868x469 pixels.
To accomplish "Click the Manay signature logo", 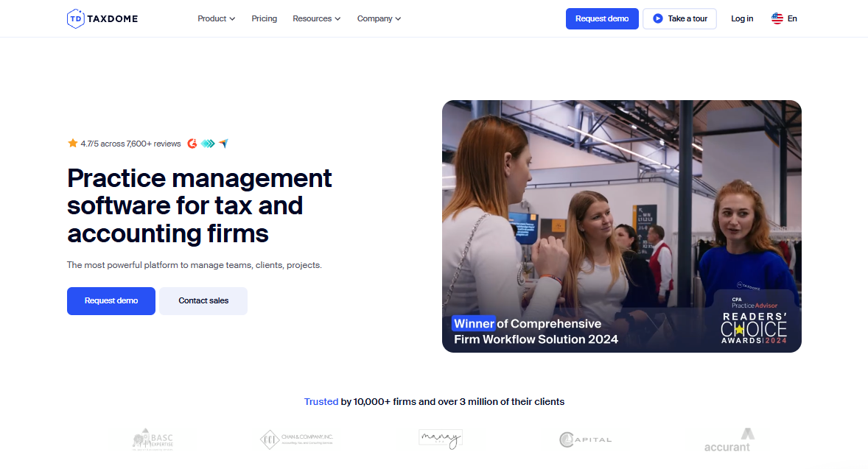I will (441, 439).
